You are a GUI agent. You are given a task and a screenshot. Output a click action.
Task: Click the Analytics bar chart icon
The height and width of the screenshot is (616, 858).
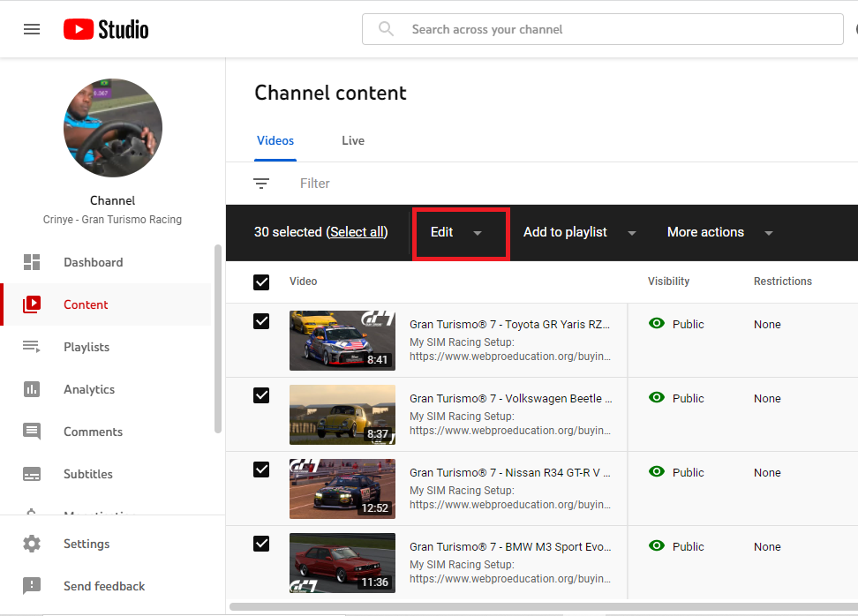pyautogui.click(x=32, y=389)
